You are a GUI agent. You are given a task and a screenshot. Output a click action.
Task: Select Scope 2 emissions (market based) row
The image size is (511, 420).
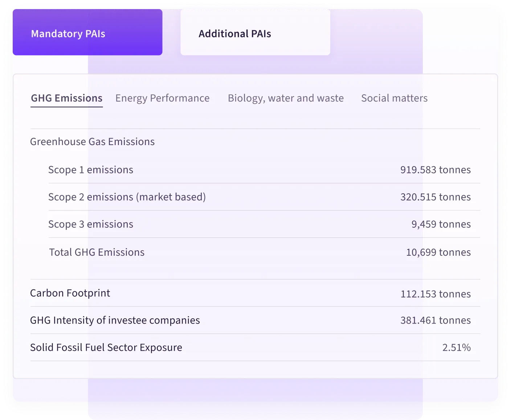264,197
